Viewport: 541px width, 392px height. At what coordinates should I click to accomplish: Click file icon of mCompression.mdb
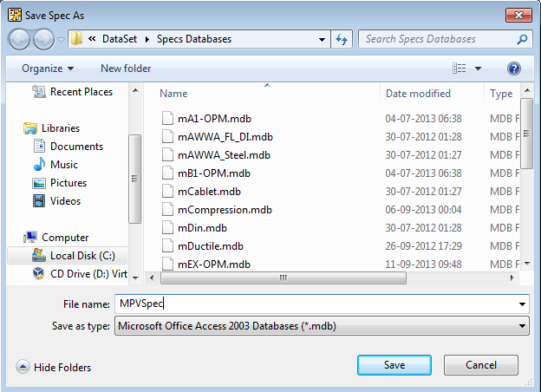click(167, 210)
